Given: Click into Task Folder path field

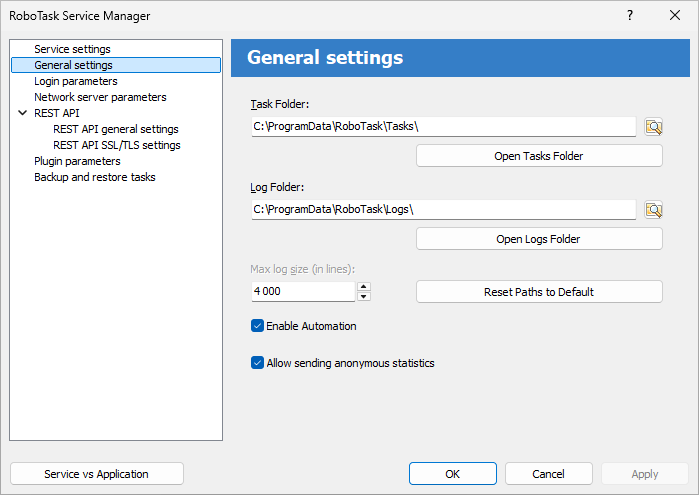Looking at the screenshot, I should (x=444, y=127).
